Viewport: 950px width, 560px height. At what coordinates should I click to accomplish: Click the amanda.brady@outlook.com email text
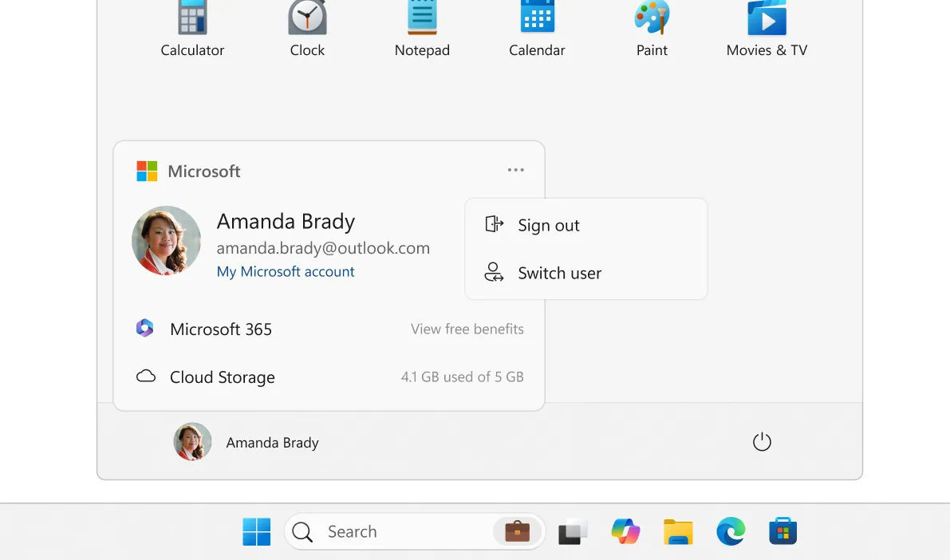click(x=323, y=248)
